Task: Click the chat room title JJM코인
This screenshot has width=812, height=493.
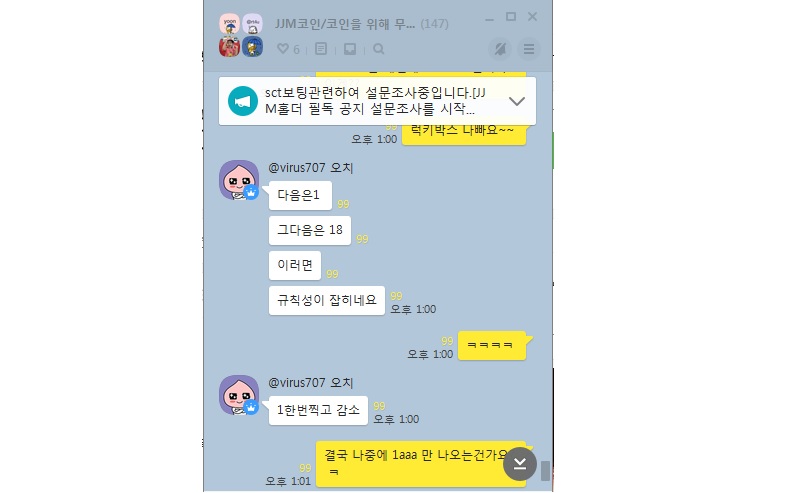Action: click(345, 24)
